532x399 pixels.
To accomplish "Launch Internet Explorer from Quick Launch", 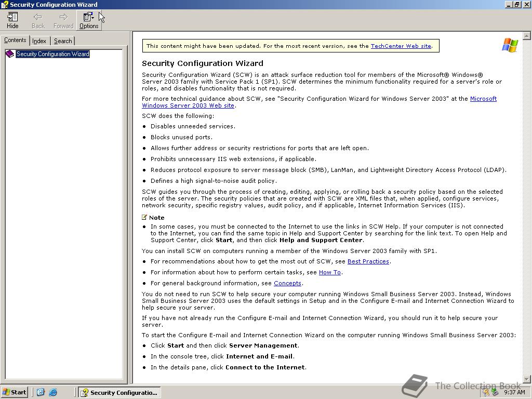I will 53,392.
